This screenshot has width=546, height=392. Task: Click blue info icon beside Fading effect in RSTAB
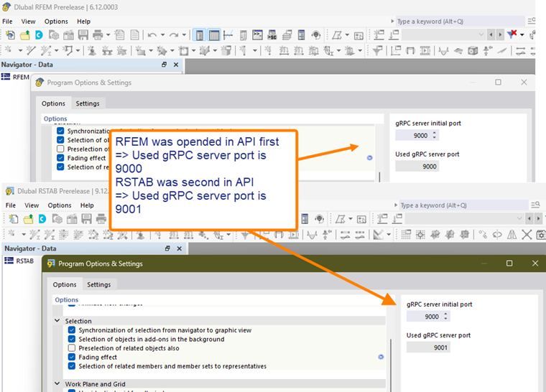click(379, 357)
